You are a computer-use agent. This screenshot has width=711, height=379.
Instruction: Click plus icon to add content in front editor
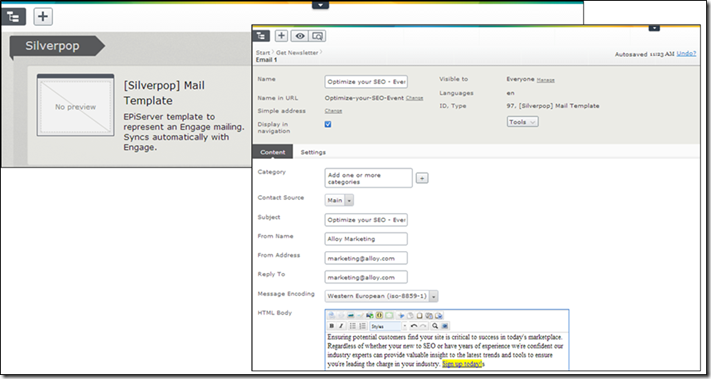281,36
